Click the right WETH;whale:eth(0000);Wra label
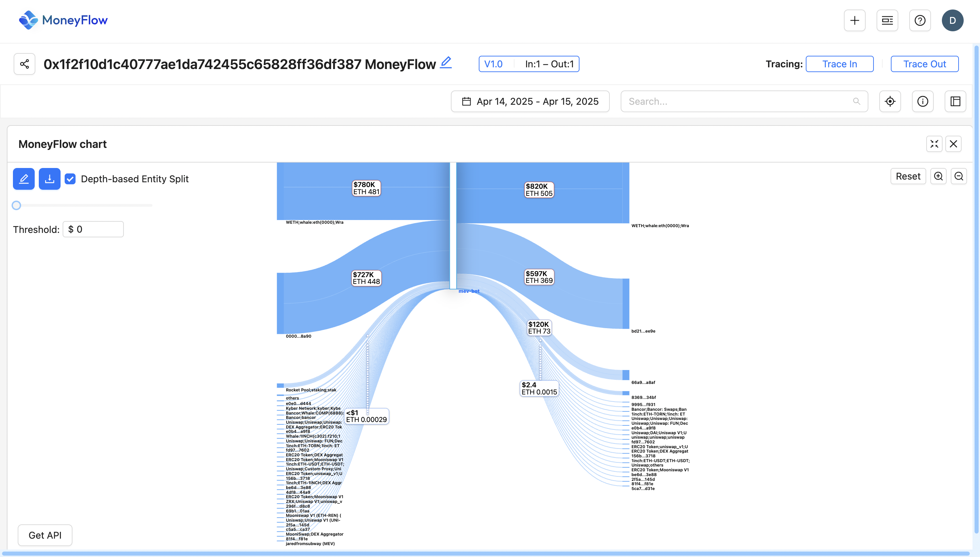This screenshot has height=557, width=980. point(660,226)
